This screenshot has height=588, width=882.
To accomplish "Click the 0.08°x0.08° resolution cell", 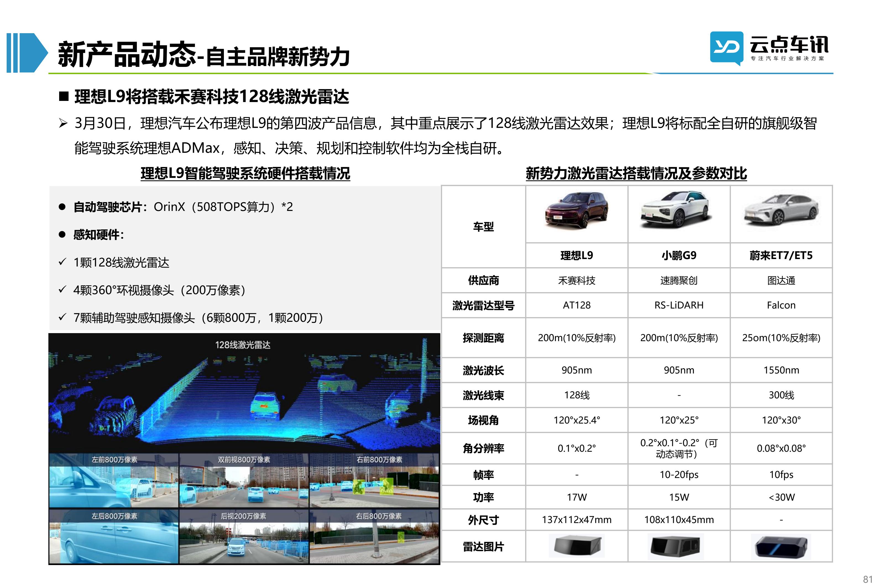I will pos(781,448).
